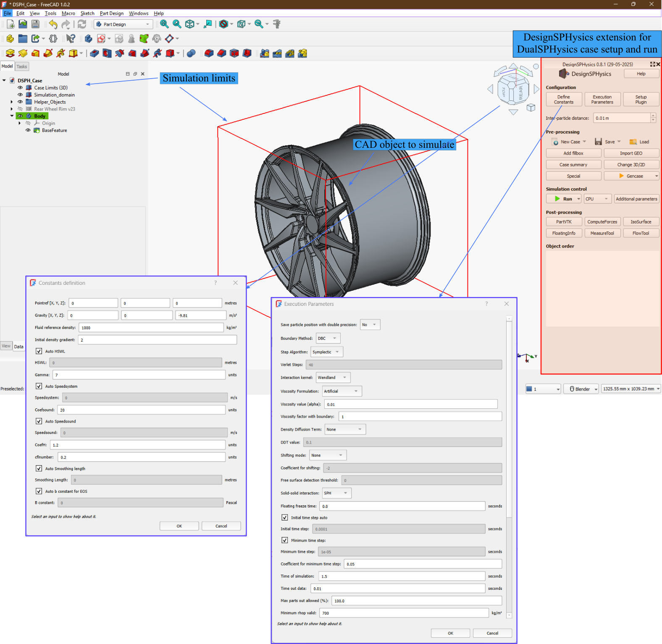Hide the Case Limits (3D) object

click(20, 88)
